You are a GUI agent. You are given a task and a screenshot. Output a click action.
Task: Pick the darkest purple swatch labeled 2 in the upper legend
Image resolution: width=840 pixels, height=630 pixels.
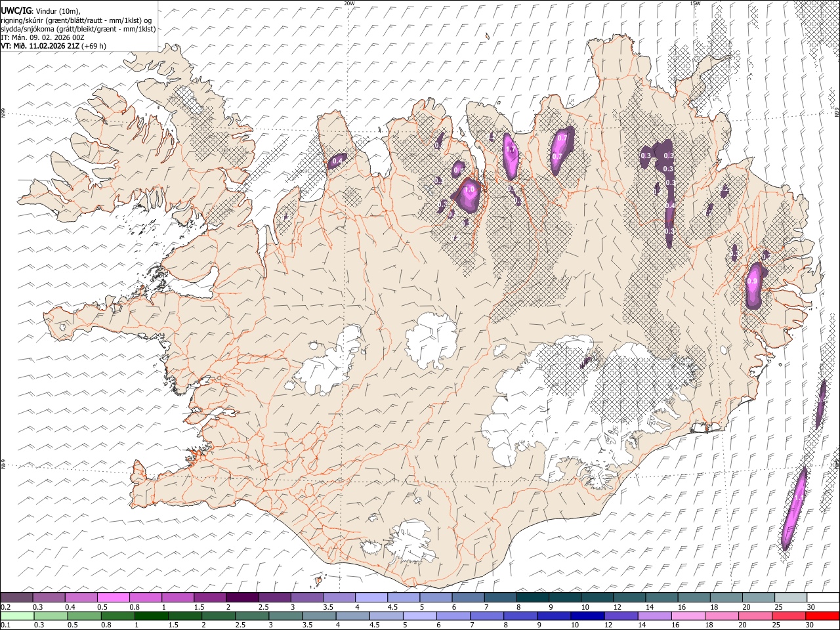point(241,598)
